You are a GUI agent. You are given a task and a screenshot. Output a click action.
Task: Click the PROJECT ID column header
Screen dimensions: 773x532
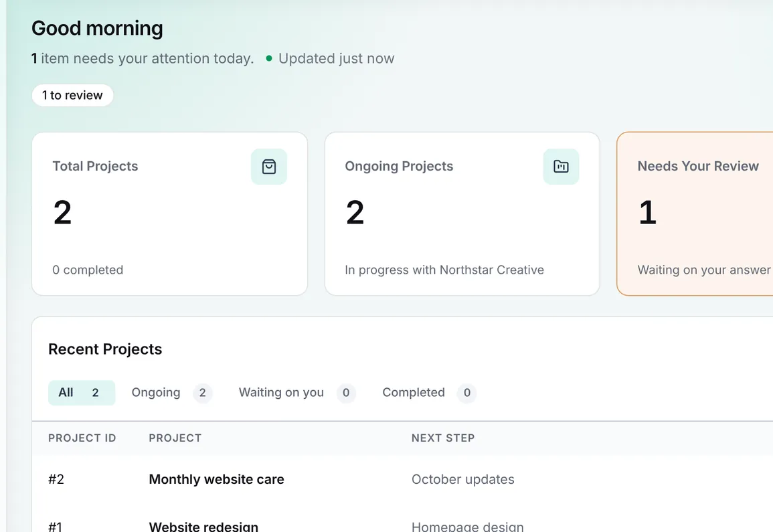(82, 438)
